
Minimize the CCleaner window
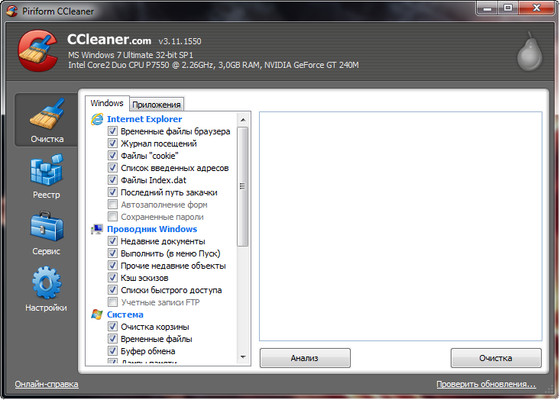pyautogui.click(x=487, y=8)
